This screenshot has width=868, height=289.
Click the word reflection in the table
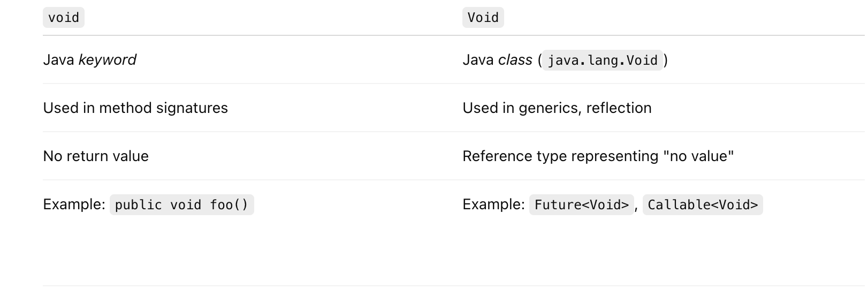pyautogui.click(x=619, y=108)
